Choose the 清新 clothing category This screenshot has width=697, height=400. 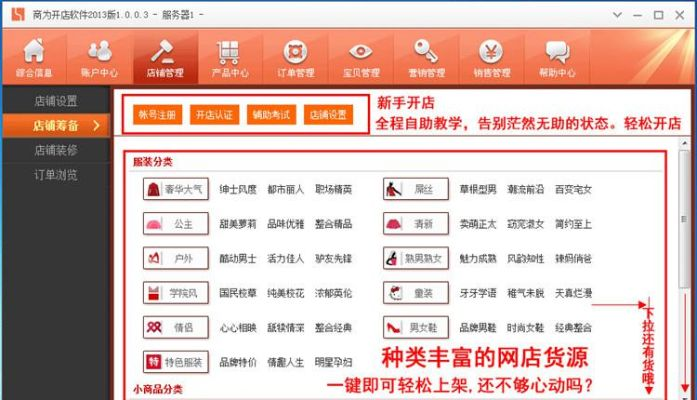(416, 224)
